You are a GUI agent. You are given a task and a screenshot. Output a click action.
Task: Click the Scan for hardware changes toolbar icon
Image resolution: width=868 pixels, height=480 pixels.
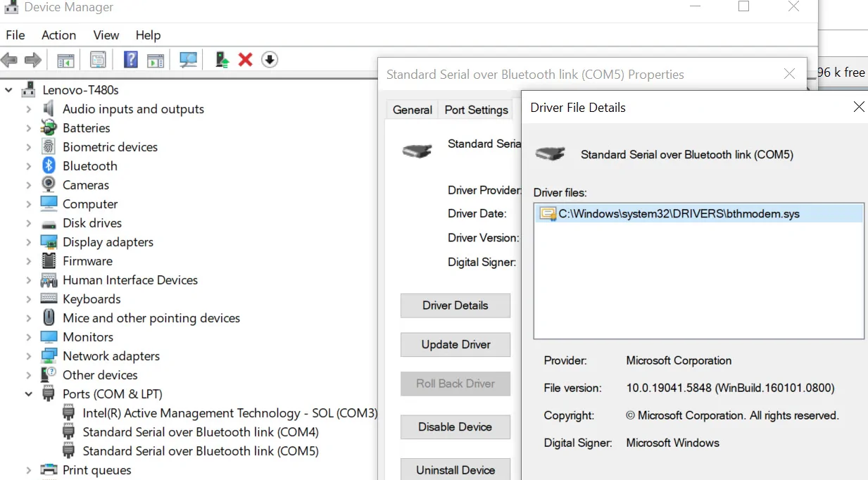188,60
